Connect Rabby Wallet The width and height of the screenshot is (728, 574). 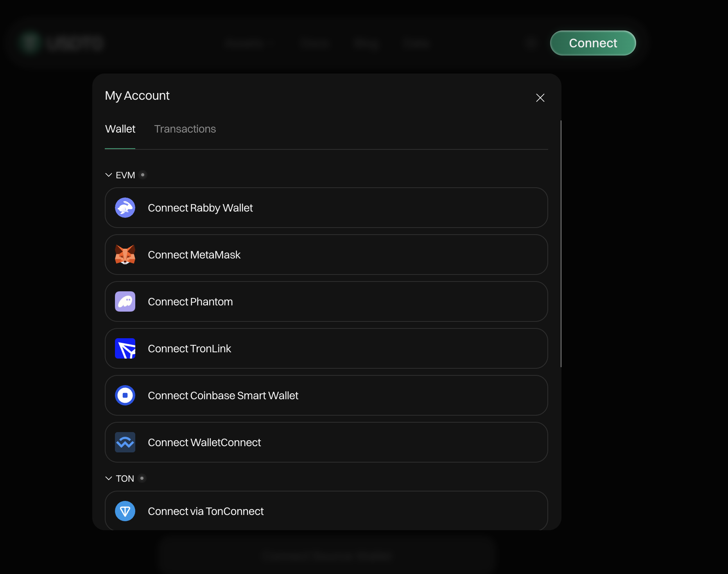(x=326, y=208)
